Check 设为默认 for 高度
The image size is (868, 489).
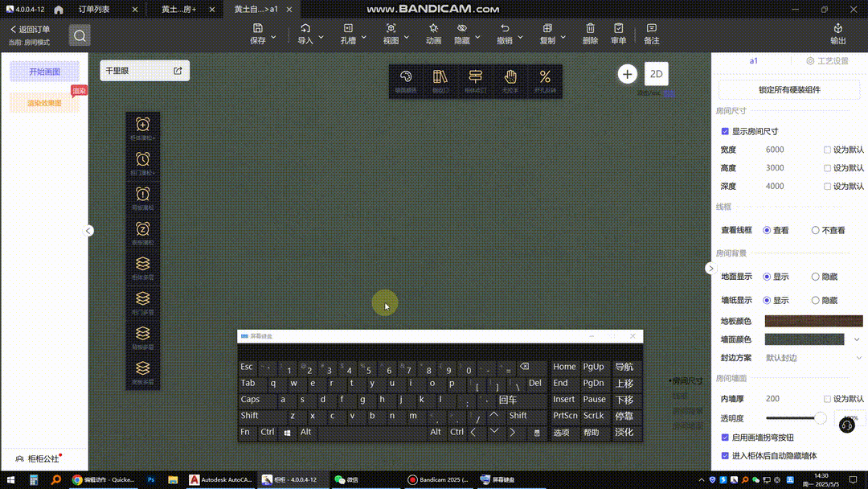(827, 168)
